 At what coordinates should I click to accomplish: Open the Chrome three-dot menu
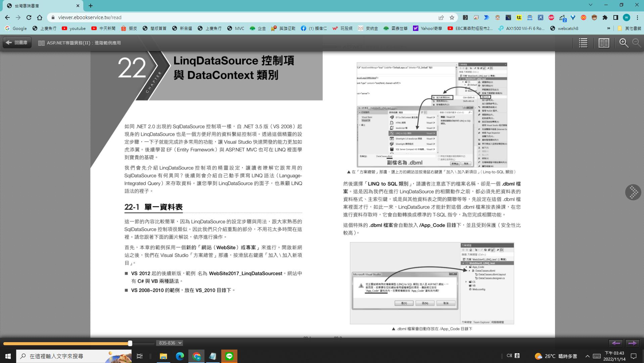point(637,17)
